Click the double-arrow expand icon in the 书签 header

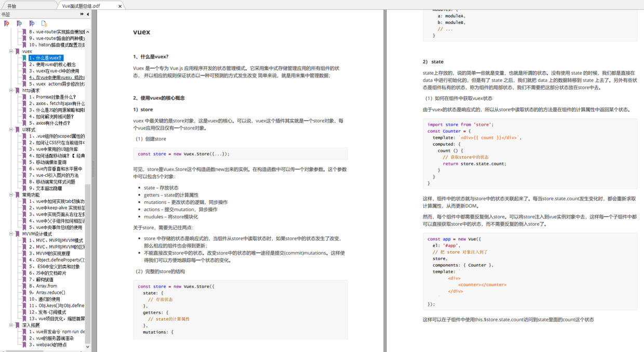(x=82, y=15)
